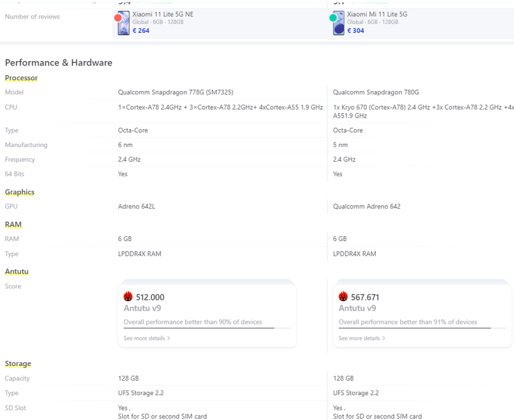Viewport: 514px width, 420px height.
Task: Click the 'Frequency' row label
Action: pos(20,159)
